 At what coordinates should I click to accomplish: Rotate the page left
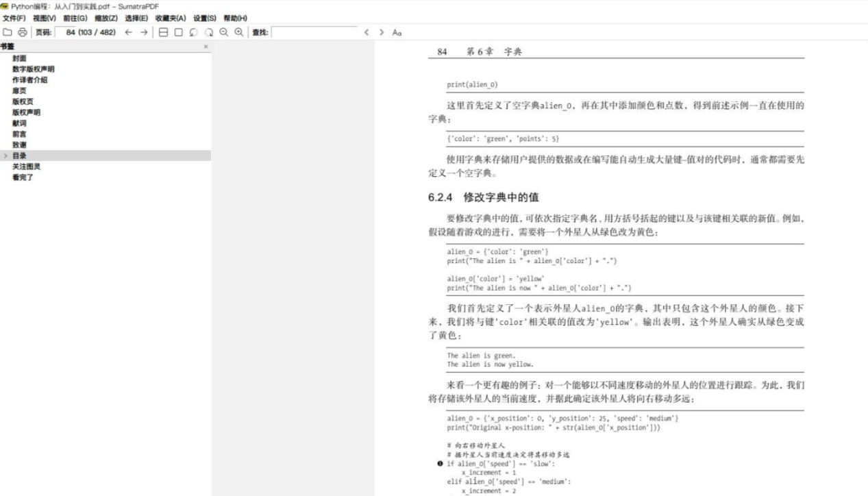[194, 32]
